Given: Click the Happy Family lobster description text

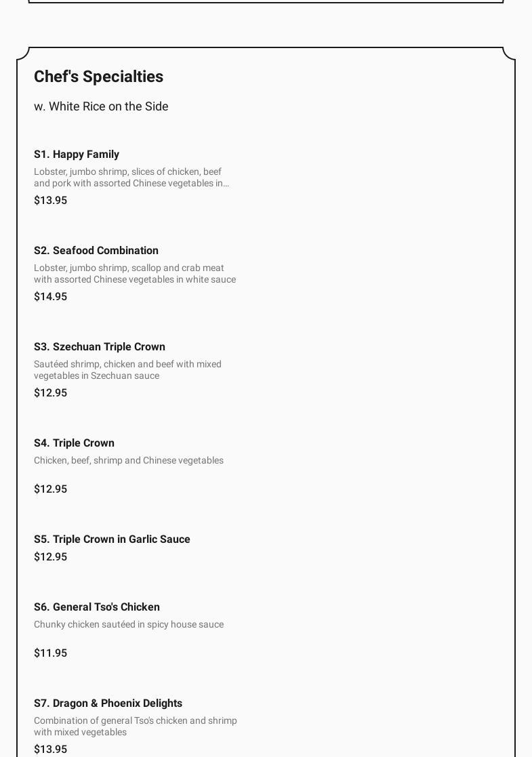Looking at the screenshot, I should (x=131, y=178).
